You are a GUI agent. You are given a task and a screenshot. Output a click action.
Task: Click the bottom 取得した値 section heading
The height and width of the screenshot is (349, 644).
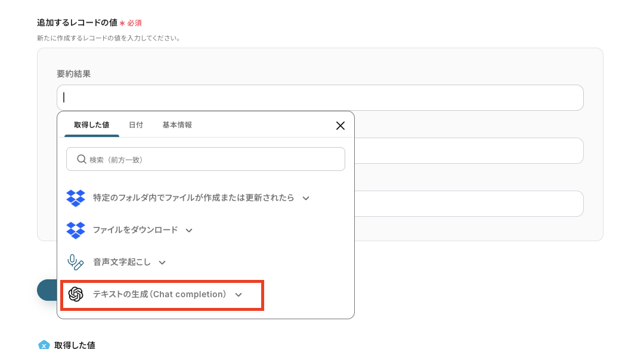75,345
